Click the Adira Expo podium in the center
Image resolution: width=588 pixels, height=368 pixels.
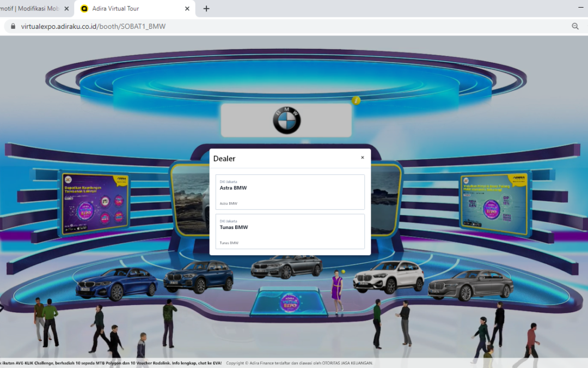(x=289, y=301)
